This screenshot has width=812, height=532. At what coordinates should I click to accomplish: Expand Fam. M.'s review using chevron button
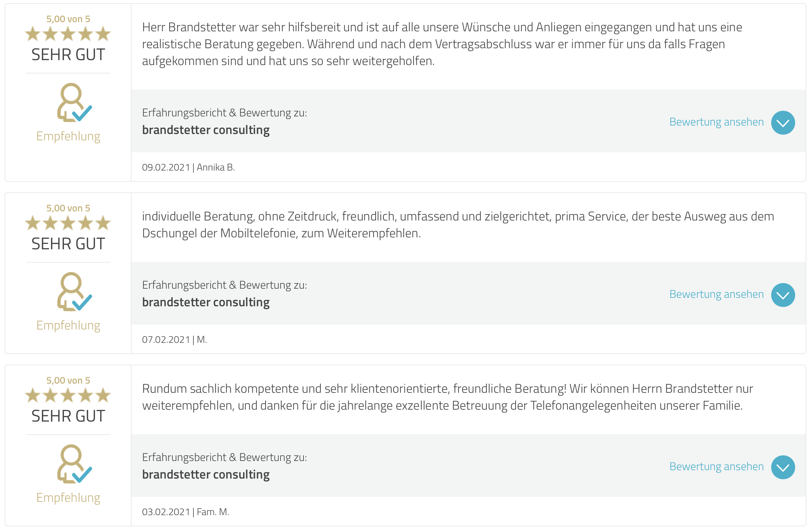coord(783,467)
